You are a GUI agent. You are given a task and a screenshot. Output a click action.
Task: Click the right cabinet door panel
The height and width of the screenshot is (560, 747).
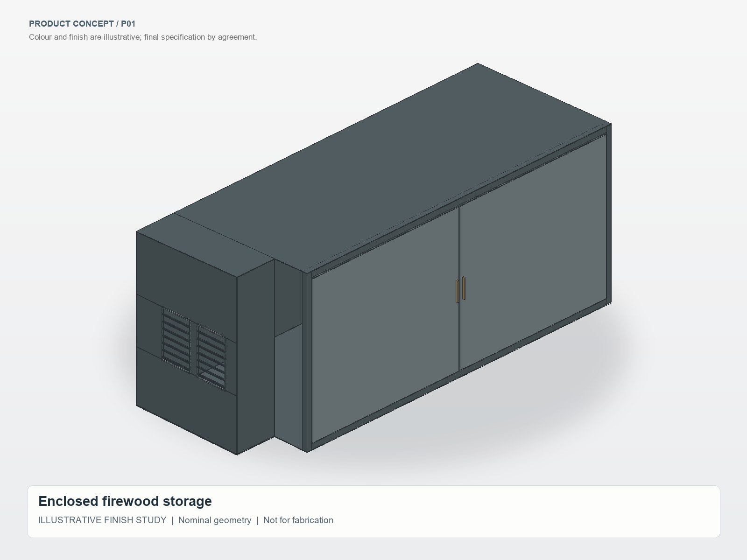click(533, 252)
